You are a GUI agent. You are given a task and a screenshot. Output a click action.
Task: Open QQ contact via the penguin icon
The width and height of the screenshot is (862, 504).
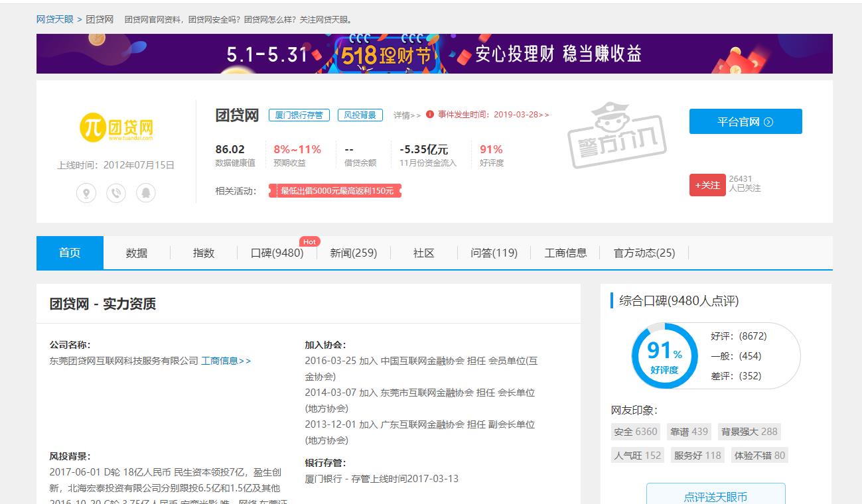(146, 193)
